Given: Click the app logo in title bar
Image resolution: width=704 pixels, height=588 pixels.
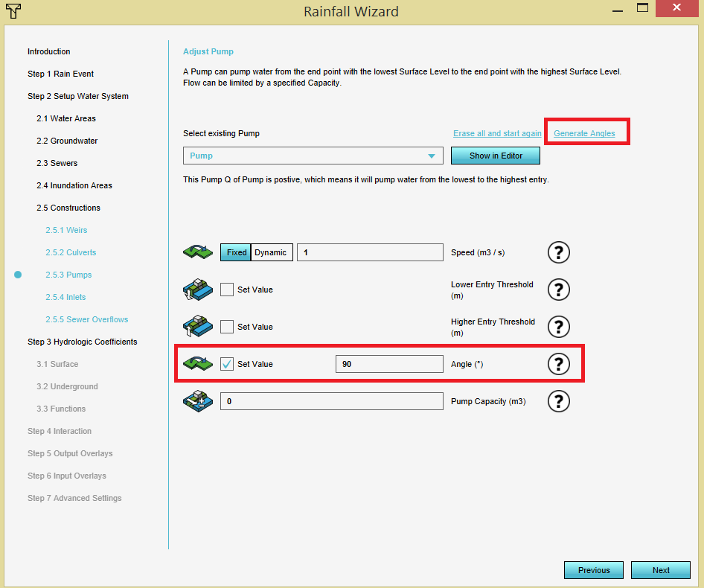Looking at the screenshot, I should (x=13, y=11).
